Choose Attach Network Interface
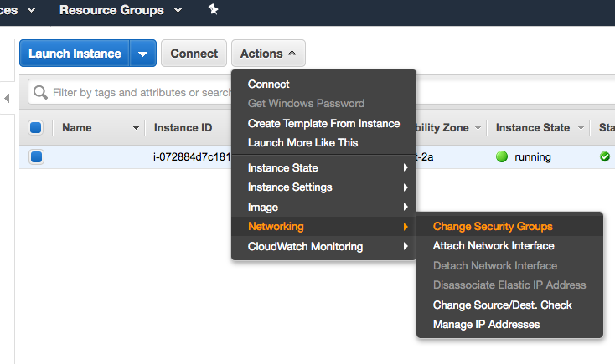The width and height of the screenshot is (615, 364). pyautogui.click(x=493, y=246)
